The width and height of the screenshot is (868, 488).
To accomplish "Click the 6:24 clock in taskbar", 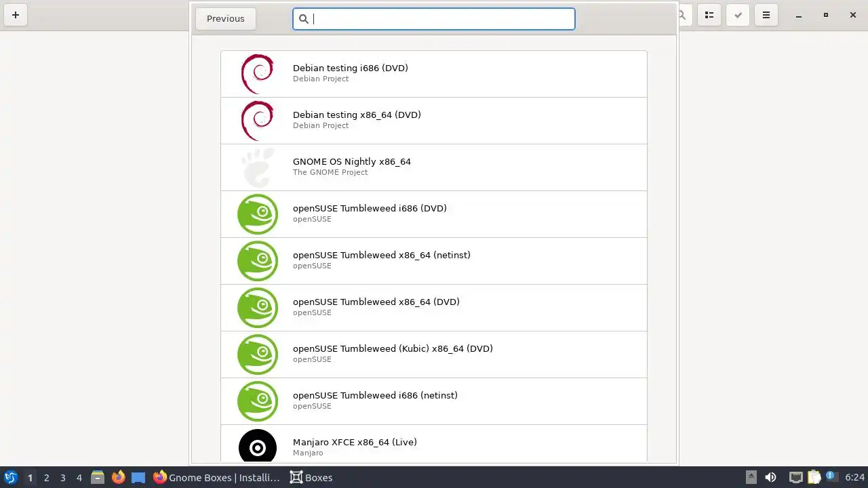I will tap(854, 477).
